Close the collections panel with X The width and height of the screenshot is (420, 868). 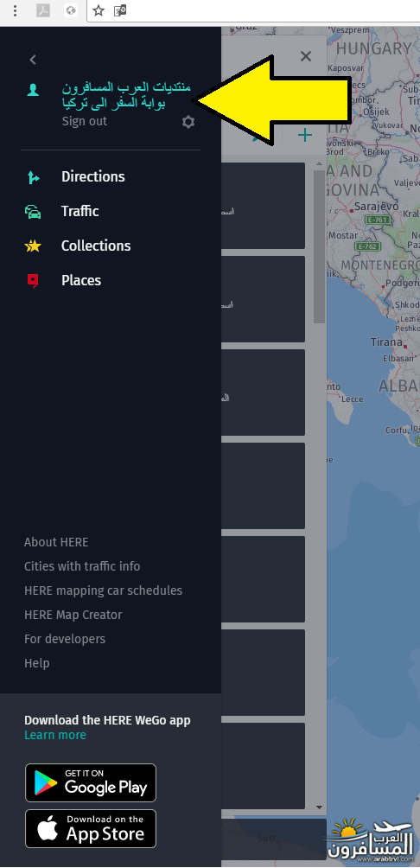(x=305, y=56)
